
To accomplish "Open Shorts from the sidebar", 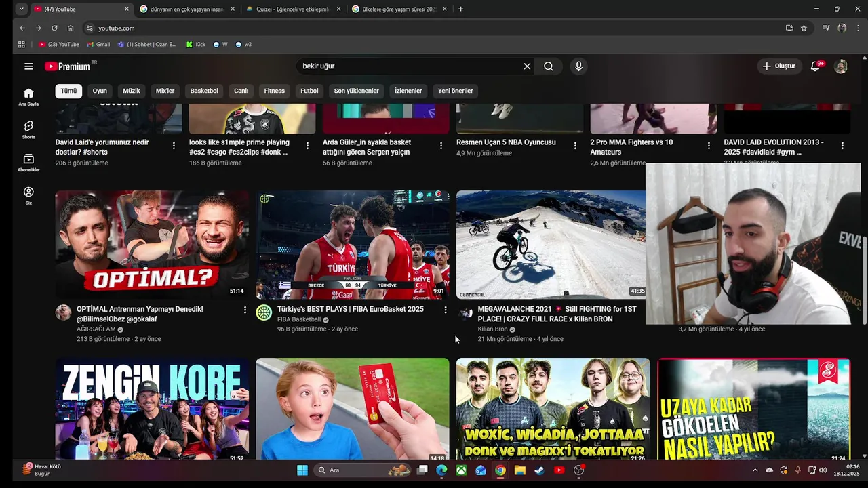I will point(28,129).
